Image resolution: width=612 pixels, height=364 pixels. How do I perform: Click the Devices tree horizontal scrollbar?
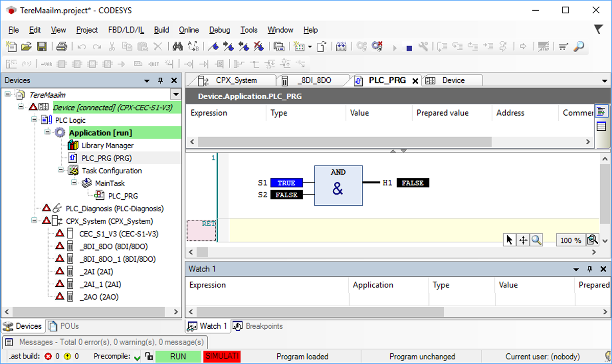coord(89,312)
